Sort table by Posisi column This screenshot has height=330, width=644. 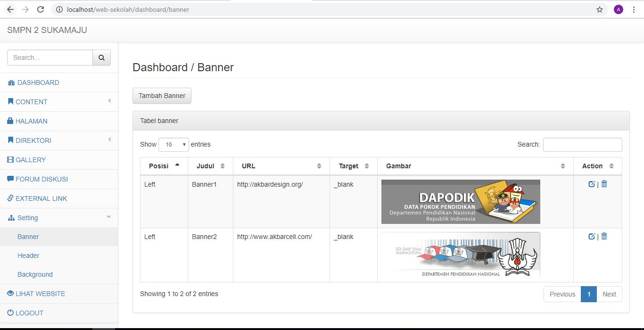164,166
